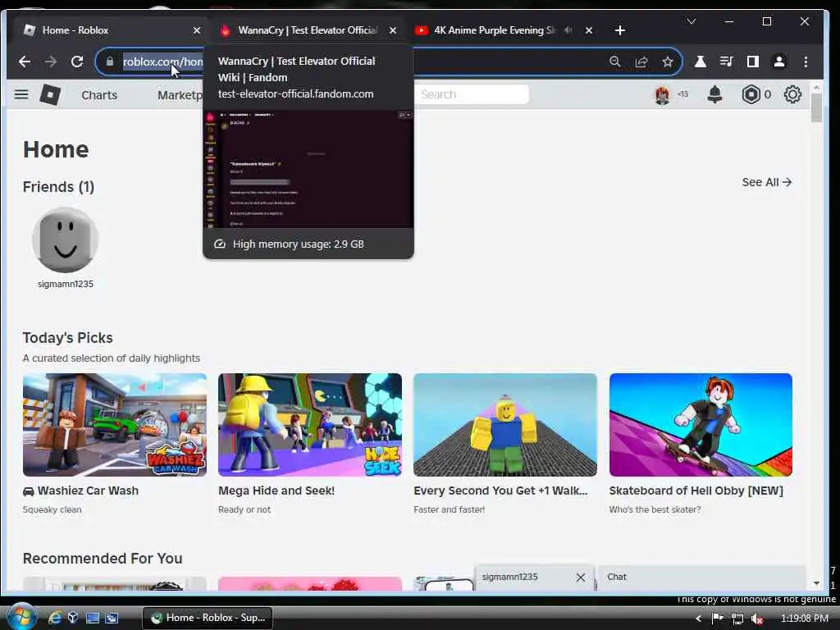Click the taskbar clock 1:19:08 PM

(x=805, y=619)
